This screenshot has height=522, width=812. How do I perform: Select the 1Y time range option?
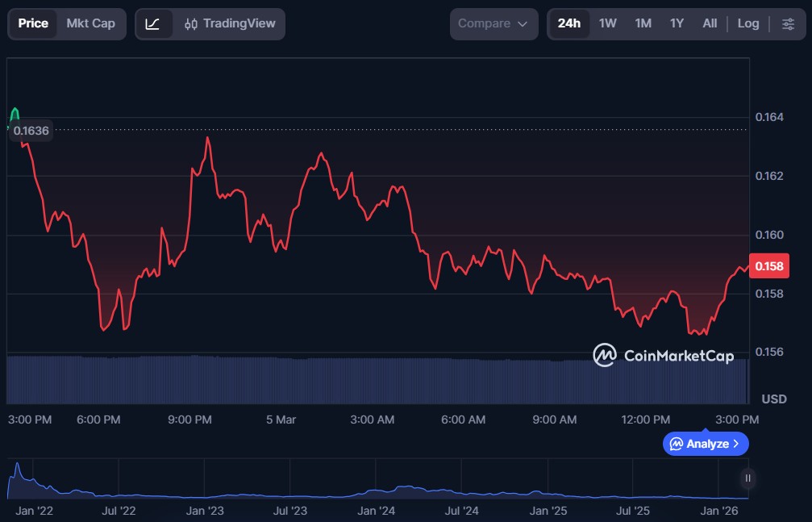(677, 23)
